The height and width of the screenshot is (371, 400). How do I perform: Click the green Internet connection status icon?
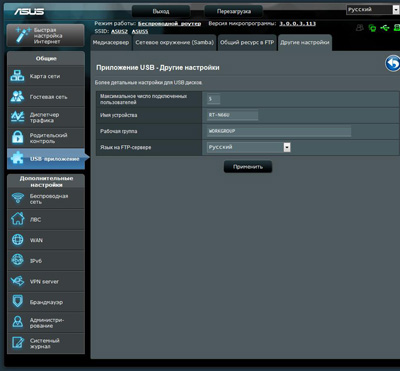click(372, 28)
